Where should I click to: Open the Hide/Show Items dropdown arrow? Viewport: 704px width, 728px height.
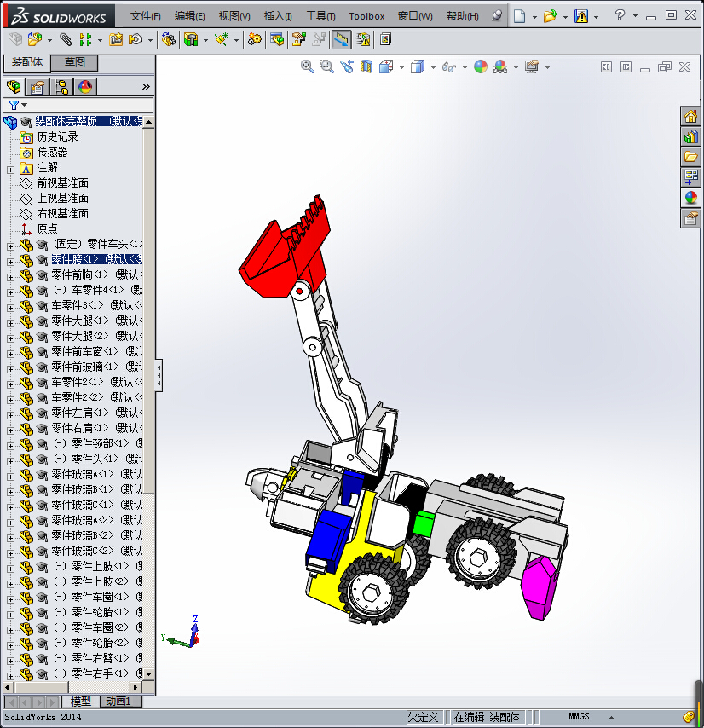click(x=465, y=68)
